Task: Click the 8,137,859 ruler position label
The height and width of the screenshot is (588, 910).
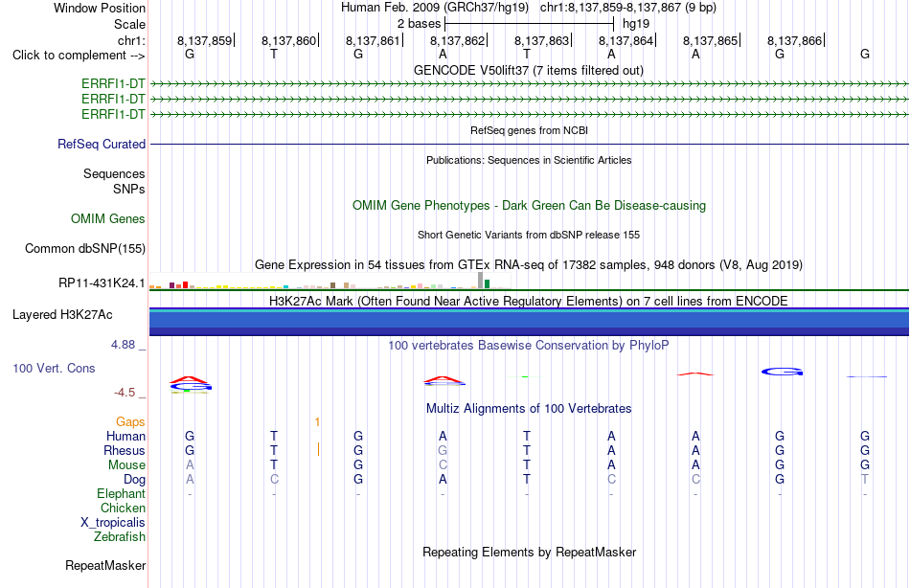Action: (204, 40)
